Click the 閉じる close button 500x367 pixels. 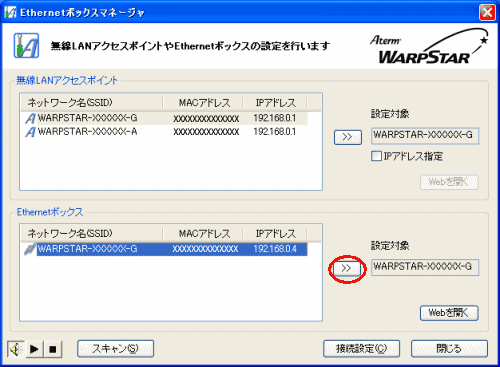coord(449,349)
